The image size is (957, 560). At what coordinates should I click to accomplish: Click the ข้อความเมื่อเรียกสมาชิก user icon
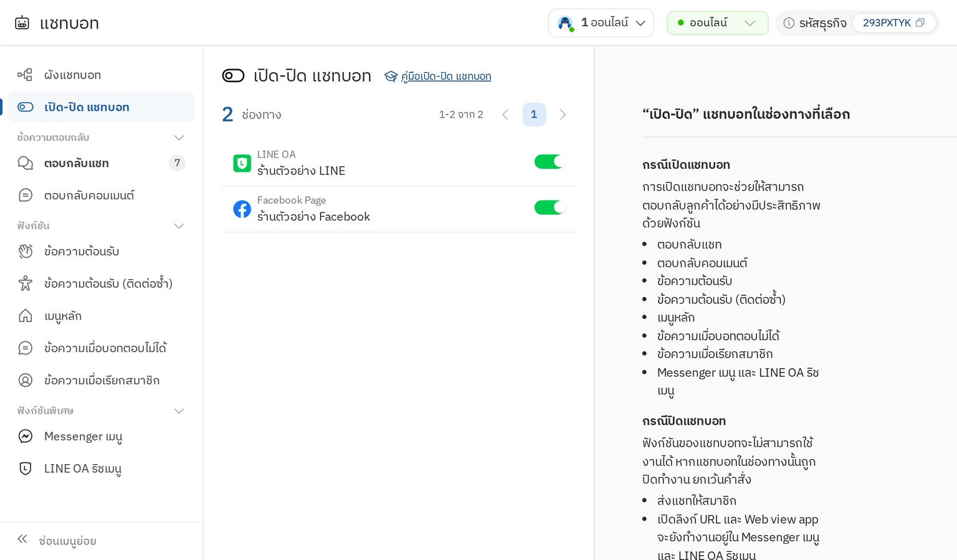[25, 380]
